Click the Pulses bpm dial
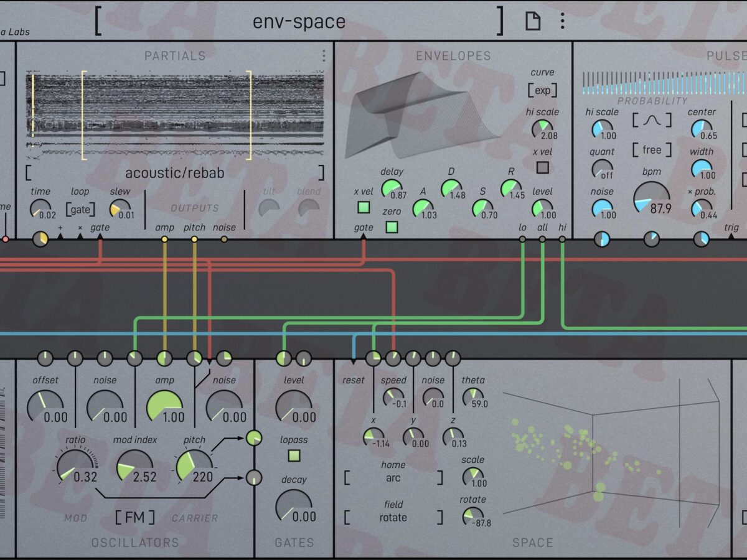 coord(652,199)
